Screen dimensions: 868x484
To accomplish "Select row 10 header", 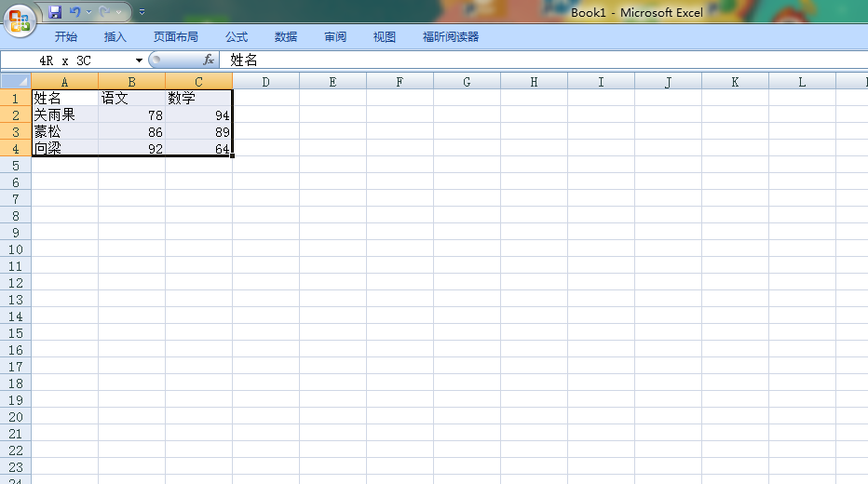I will 16,249.
